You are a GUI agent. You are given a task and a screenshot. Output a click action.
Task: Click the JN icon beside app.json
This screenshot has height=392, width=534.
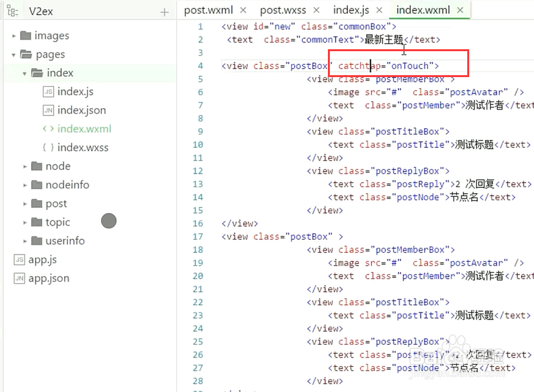19,278
